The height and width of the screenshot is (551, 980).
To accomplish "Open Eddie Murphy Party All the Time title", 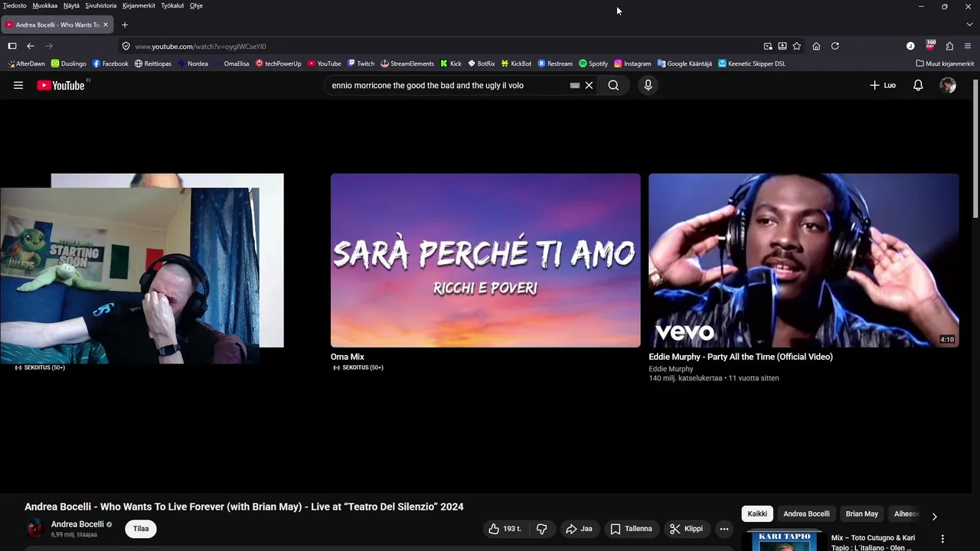I will [740, 357].
